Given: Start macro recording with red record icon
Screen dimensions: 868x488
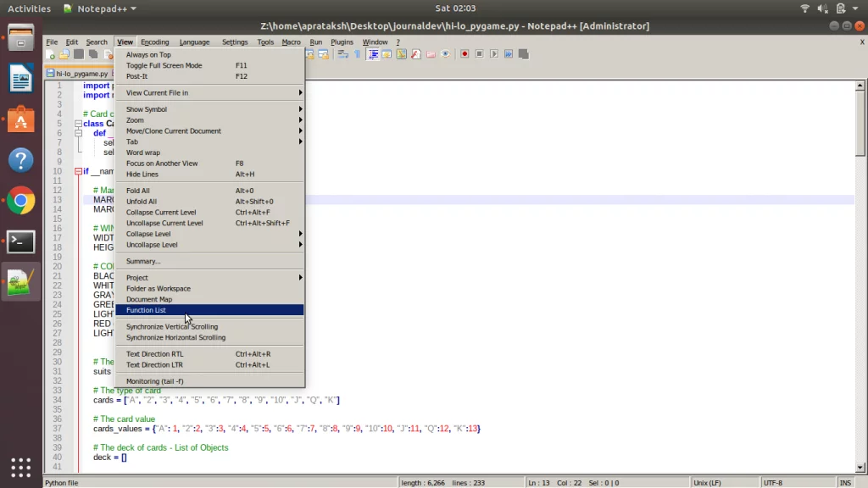Looking at the screenshot, I should pyautogui.click(x=465, y=53).
